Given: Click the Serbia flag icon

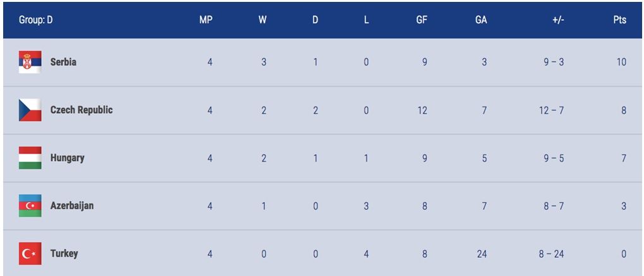Looking at the screenshot, I should pyautogui.click(x=30, y=62).
